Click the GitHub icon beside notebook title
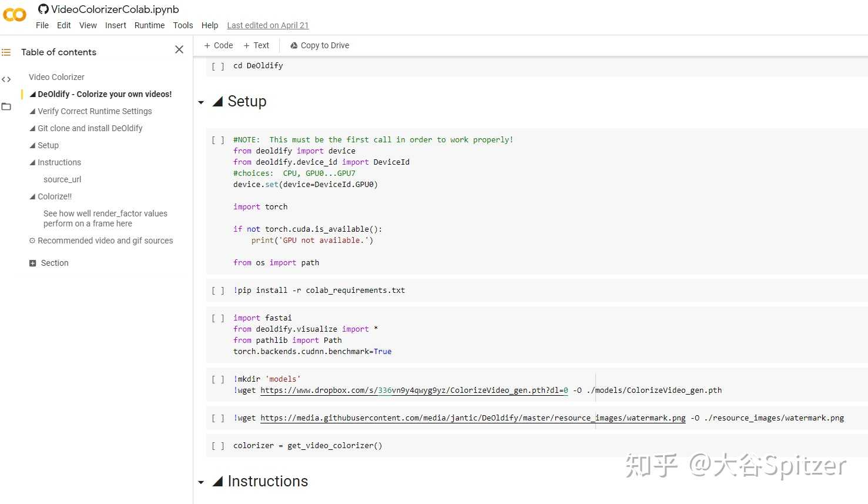The height and width of the screenshot is (504, 868). point(43,9)
